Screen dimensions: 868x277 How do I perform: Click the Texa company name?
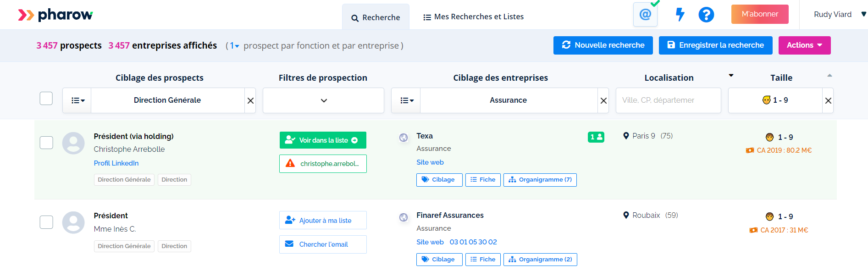click(425, 136)
